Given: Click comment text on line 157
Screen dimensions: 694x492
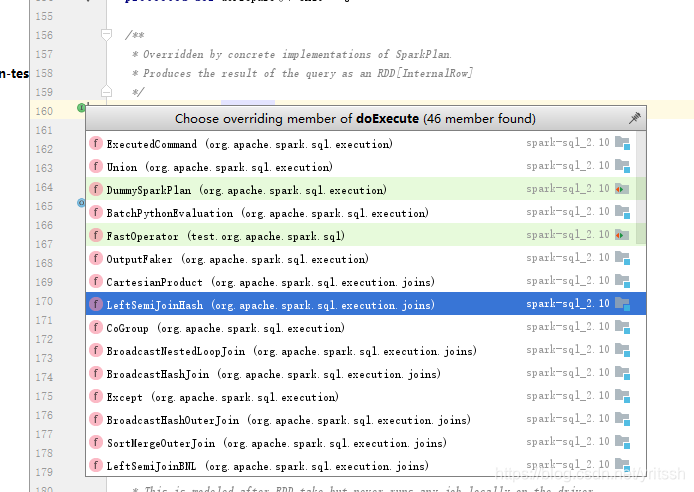Looking at the screenshot, I should (292, 54).
